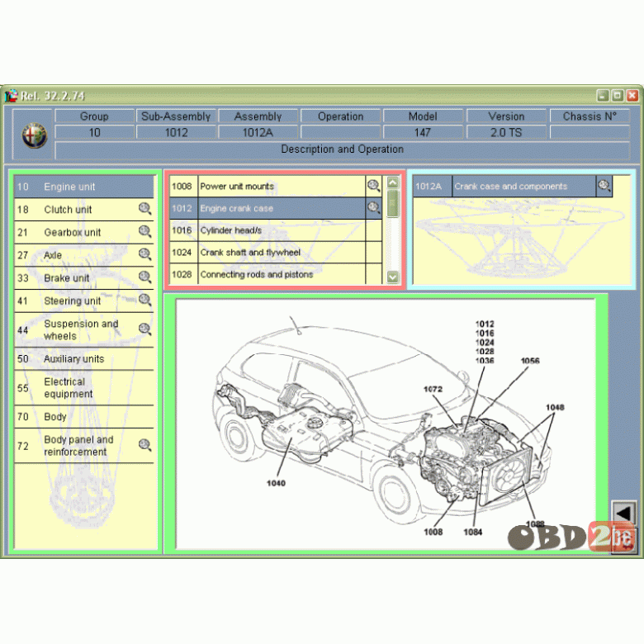Click the Version header field
The image size is (644, 644).
(506, 116)
